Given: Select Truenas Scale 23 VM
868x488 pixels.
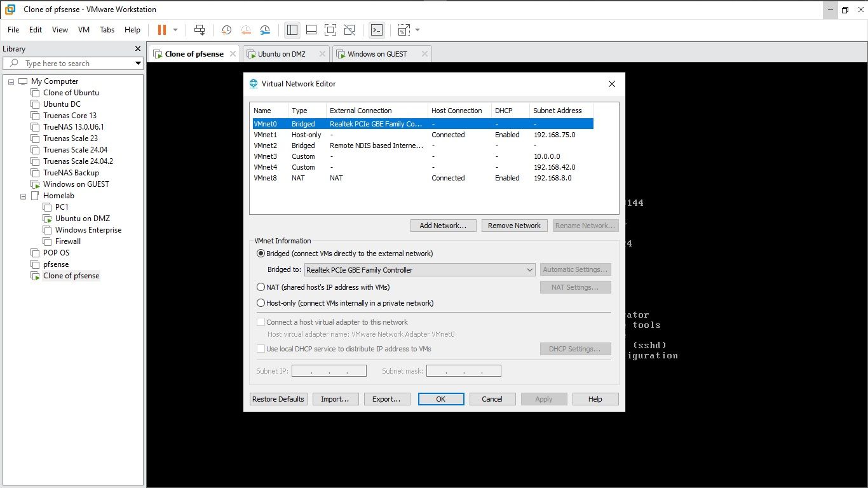Looking at the screenshot, I should pos(71,139).
